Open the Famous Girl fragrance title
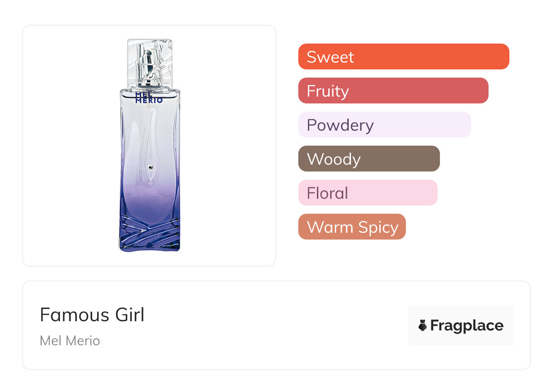 click(x=92, y=315)
